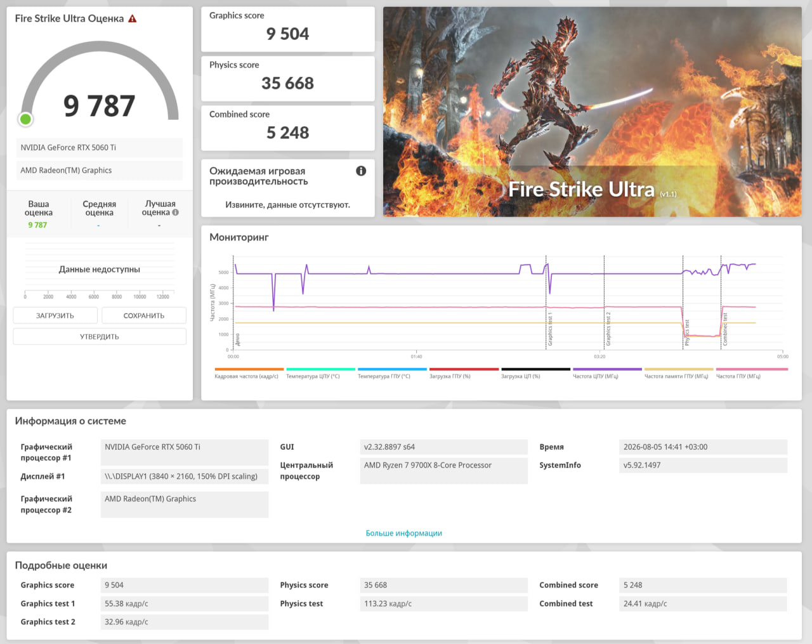This screenshot has height=644, width=812.
Task: Click Ваша оценка value 9 787
Action: coord(37,225)
